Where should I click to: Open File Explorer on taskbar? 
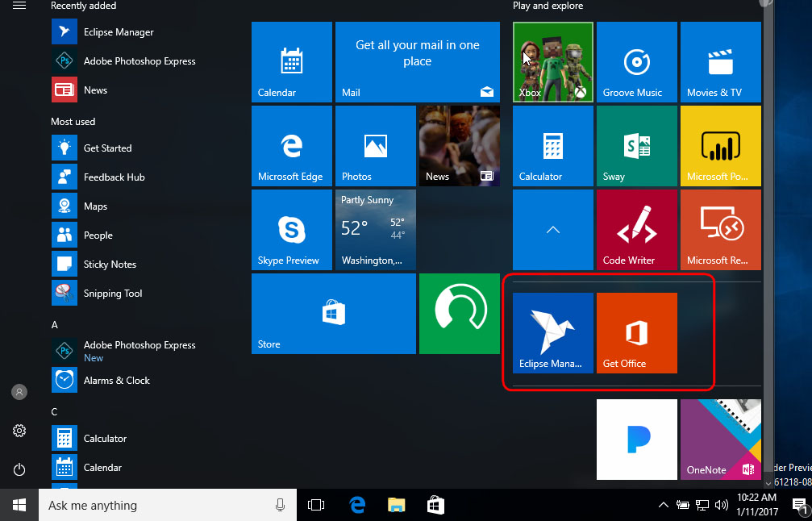[396, 505]
